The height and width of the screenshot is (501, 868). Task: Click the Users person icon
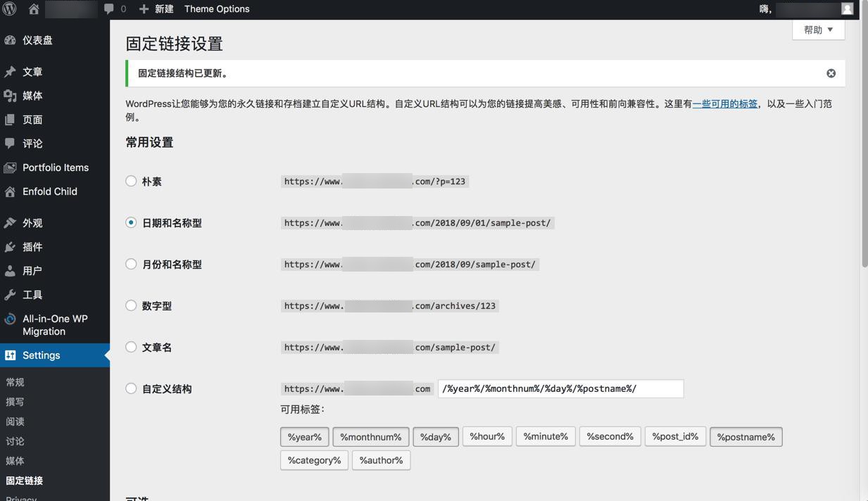click(x=10, y=271)
